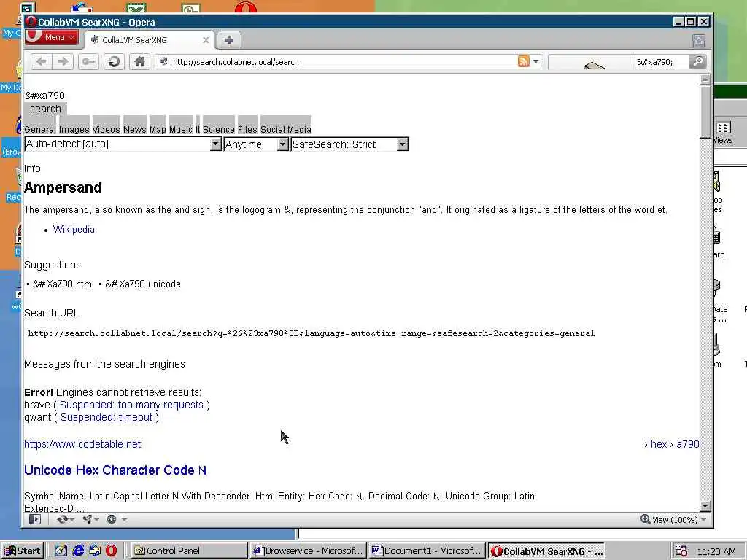Switch to Browservice taskbar button

click(x=309, y=551)
